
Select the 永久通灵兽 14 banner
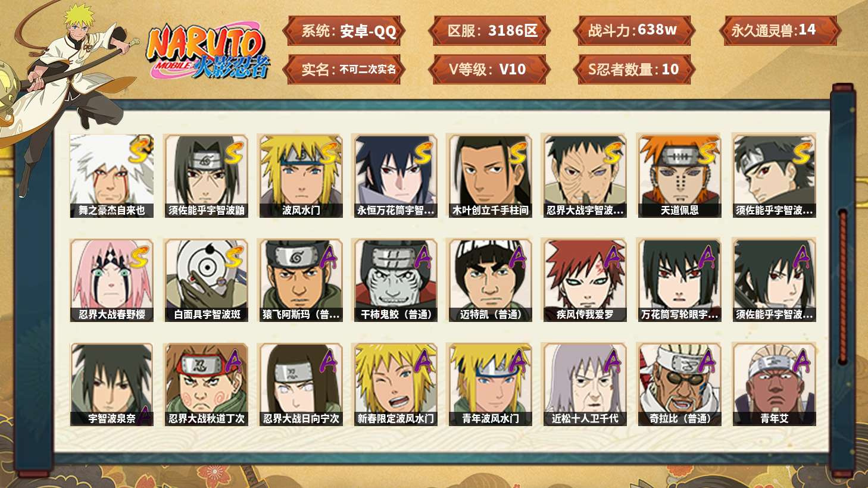tap(779, 30)
